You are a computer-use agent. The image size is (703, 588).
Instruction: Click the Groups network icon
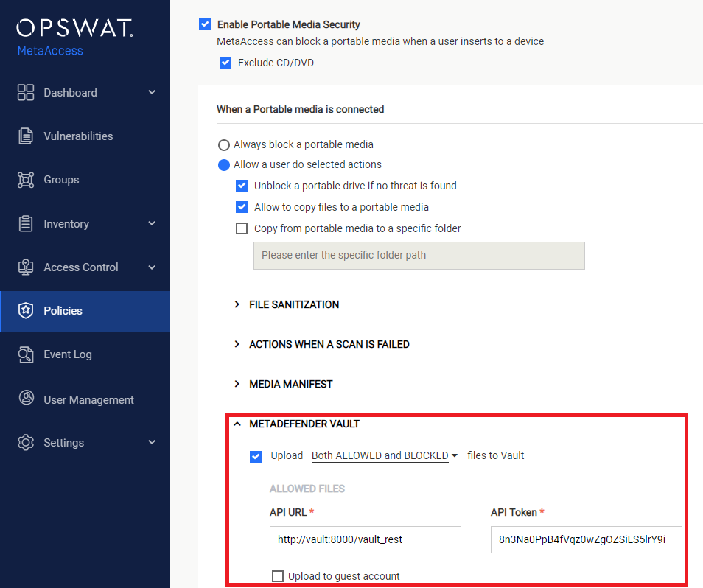pyautogui.click(x=24, y=180)
